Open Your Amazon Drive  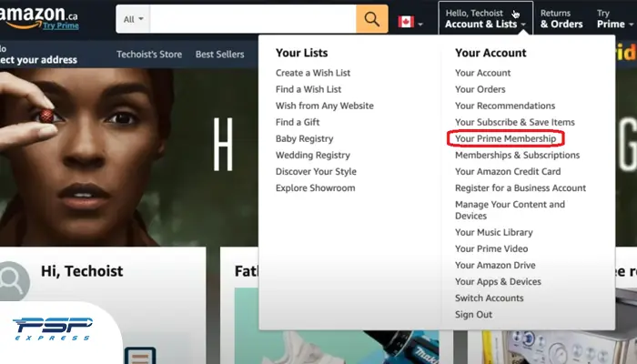click(x=495, y=265)
